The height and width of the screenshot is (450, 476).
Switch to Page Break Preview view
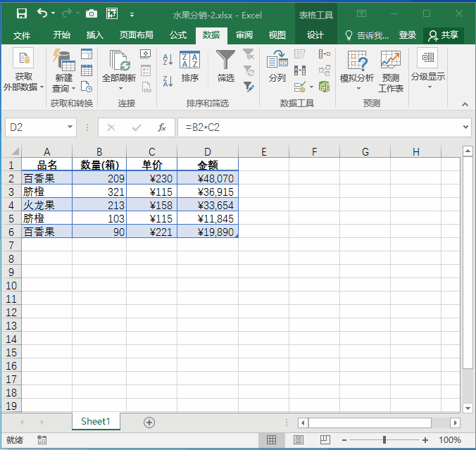click(325, 440)
